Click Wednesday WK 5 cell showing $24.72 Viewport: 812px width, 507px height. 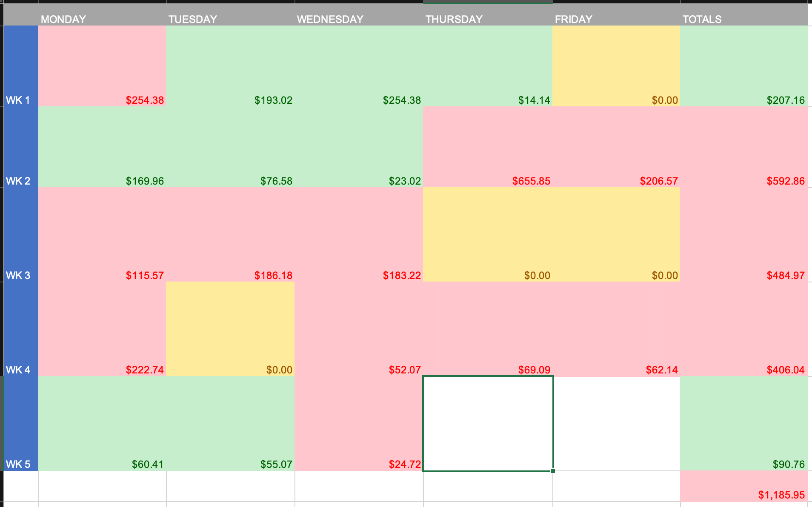tap(359, 423)
